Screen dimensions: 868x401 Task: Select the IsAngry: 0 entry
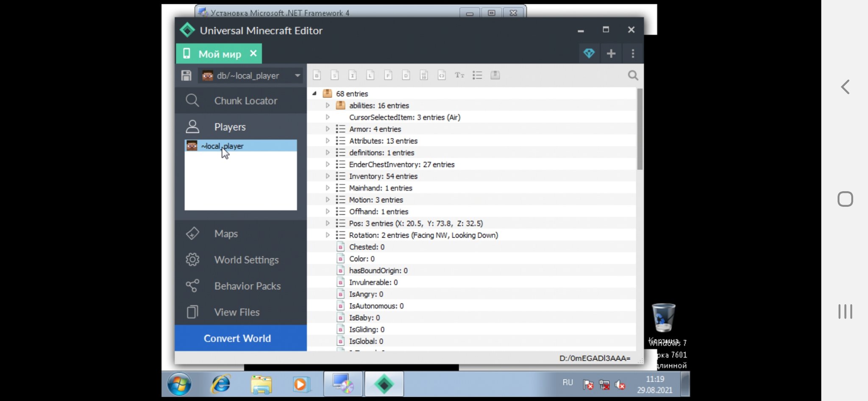tap(366, 294)
